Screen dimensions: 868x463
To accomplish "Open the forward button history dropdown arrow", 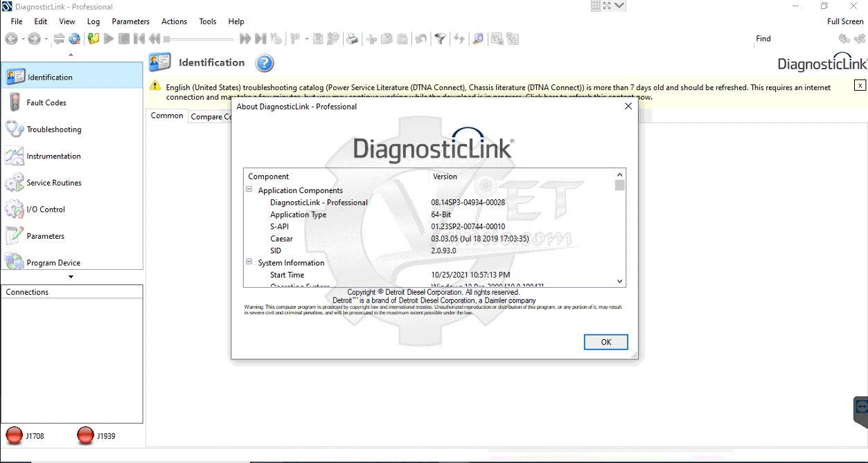I will [46, 39].
